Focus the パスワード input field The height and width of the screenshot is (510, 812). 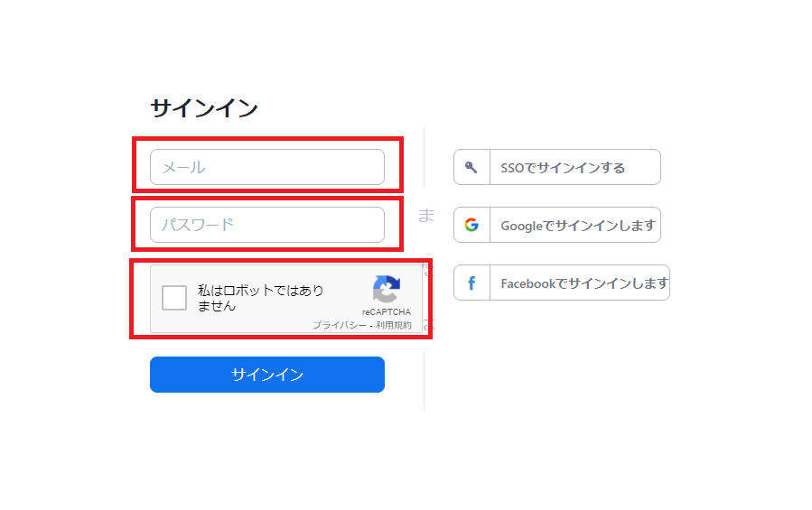(267, 225)
